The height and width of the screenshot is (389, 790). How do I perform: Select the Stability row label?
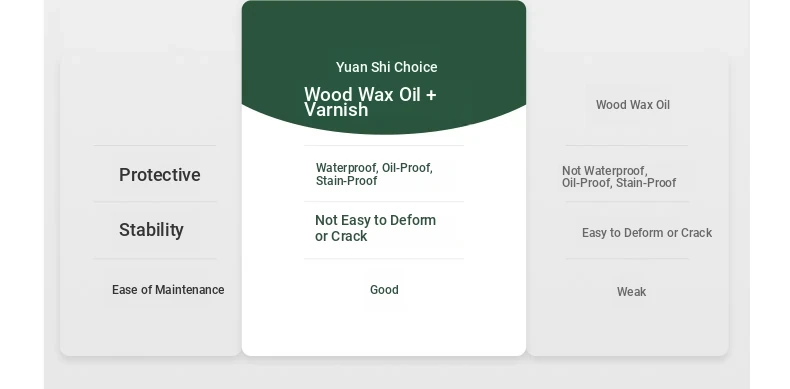click(151, 230)
